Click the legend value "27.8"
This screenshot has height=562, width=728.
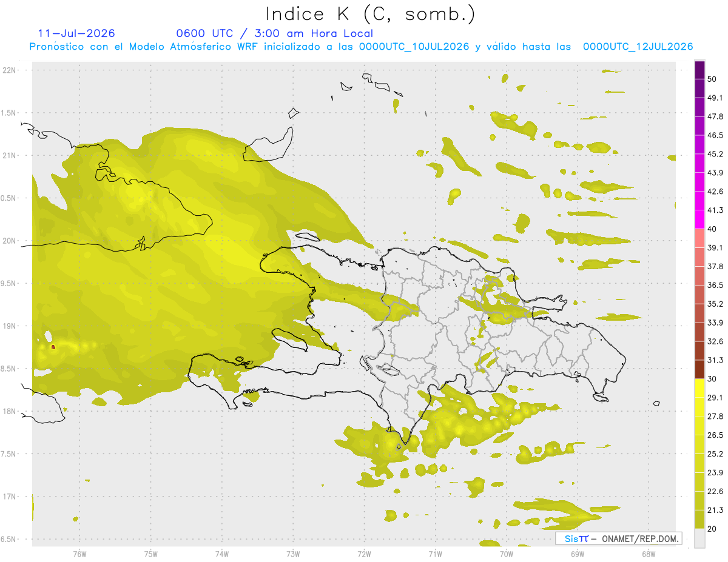point(715,416)
